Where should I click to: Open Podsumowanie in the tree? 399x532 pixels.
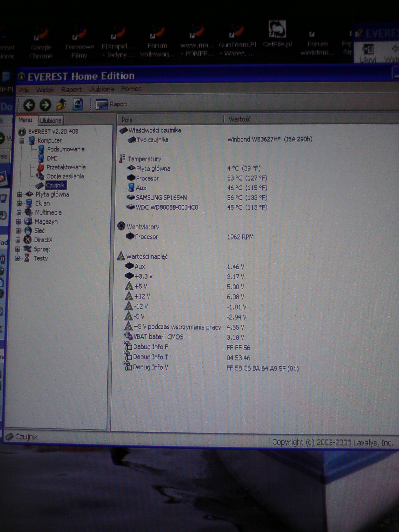66,149
